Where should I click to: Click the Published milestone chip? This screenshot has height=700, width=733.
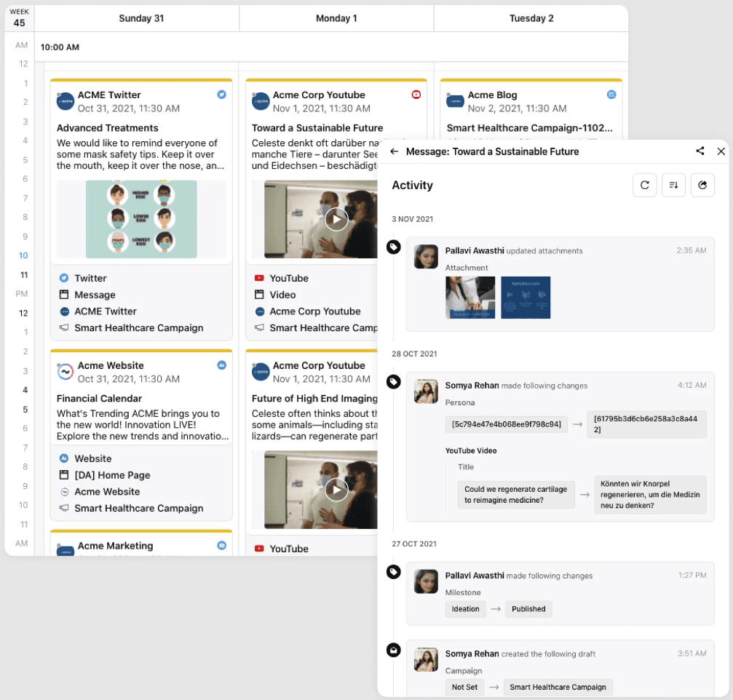point(528,609)
